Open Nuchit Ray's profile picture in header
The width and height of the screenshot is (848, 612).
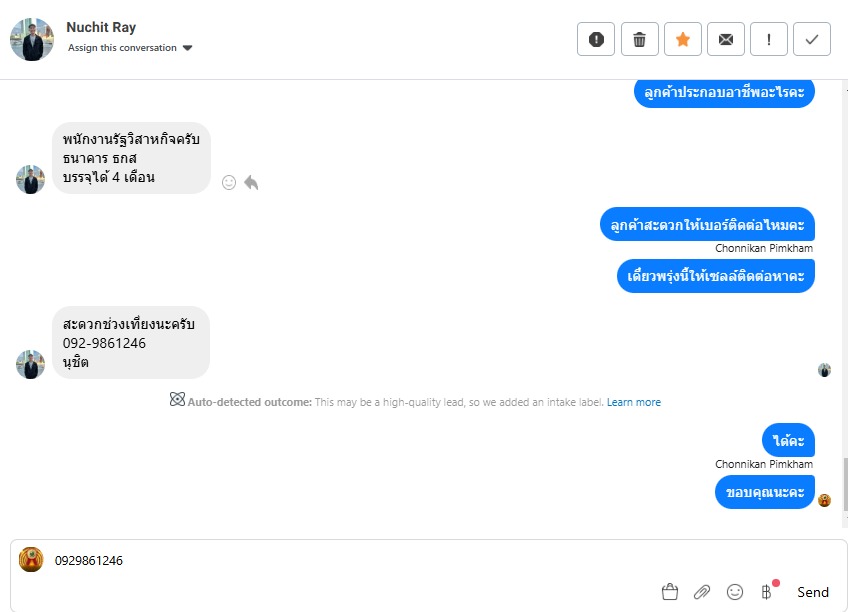[32, 39]
